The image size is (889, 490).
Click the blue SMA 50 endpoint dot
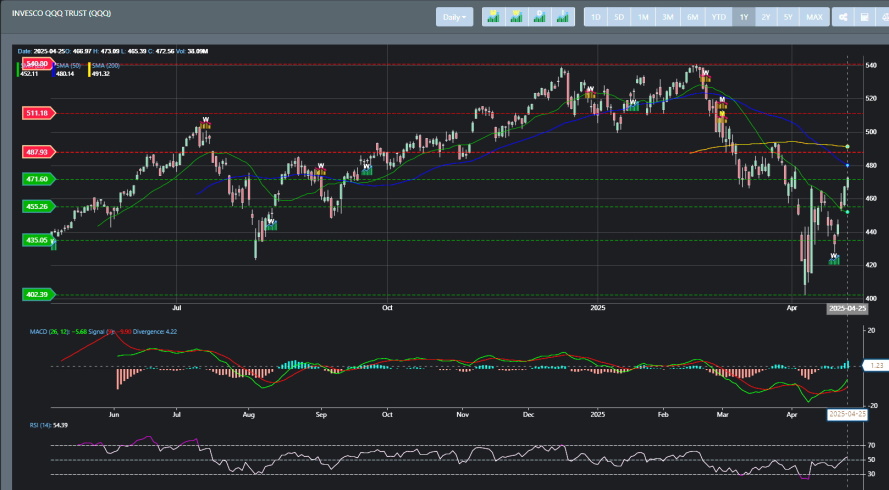[848, 166]
